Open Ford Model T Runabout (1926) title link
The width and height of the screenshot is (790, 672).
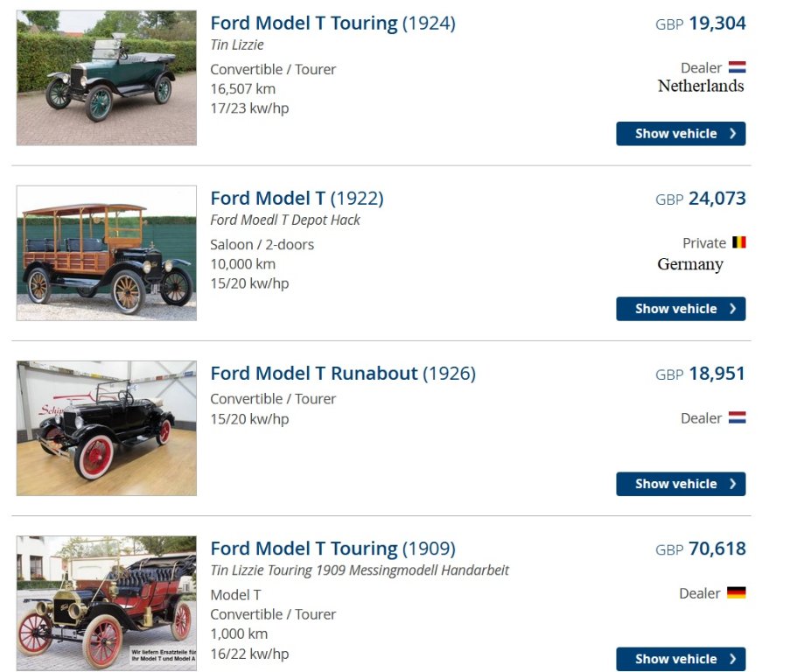[343, 374]
